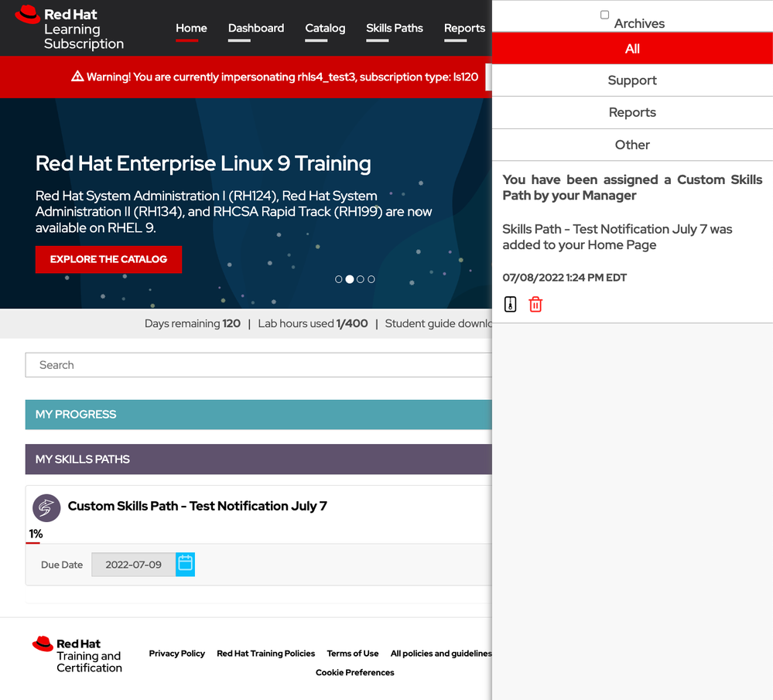
Task: Switch to the Support notifications tab
Action: [632, 80]
